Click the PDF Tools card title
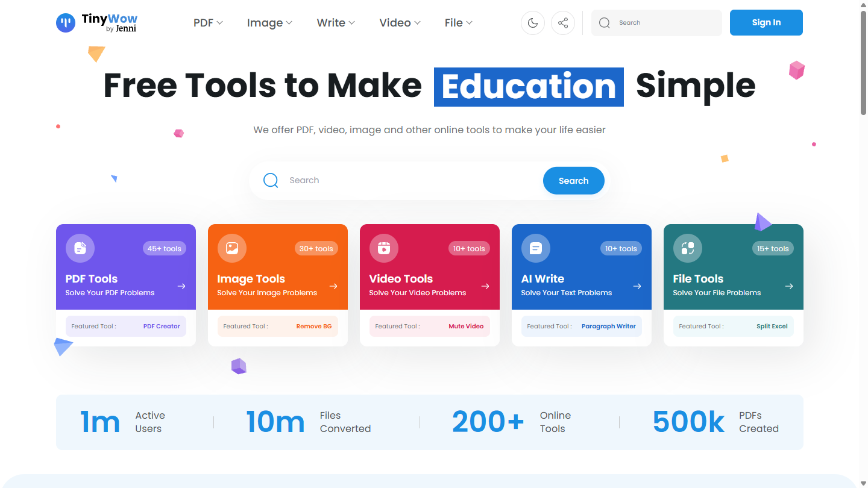 (92, 279)
